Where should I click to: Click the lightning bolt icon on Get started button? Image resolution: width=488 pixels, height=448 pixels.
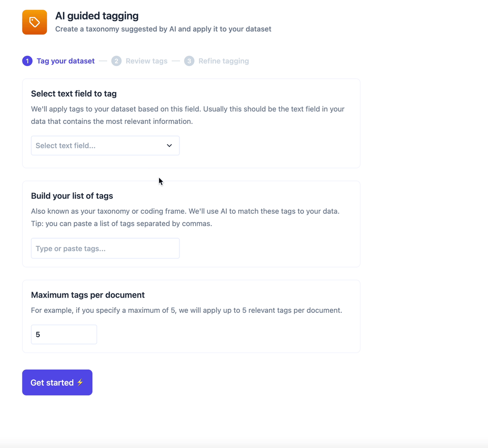point(81,382)
